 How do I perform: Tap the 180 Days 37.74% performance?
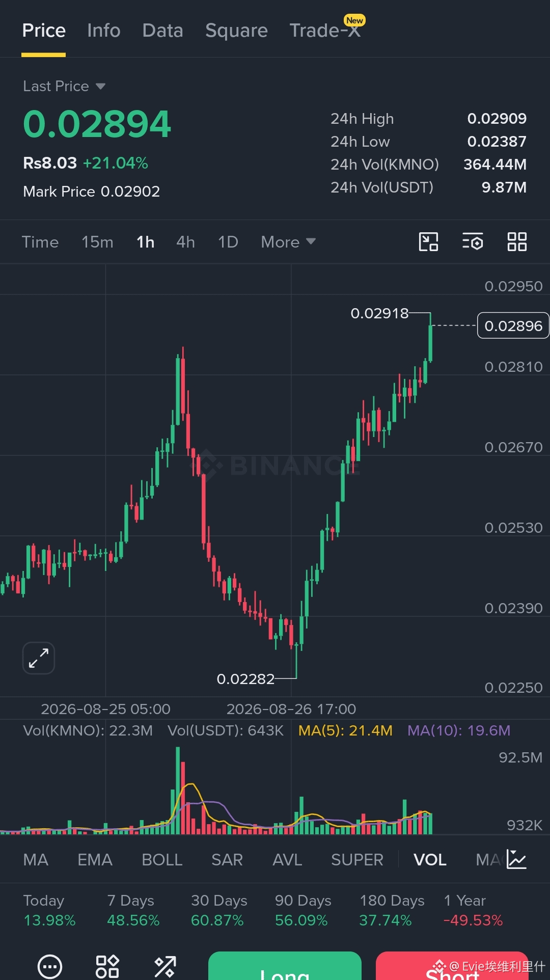coord(392,911)
